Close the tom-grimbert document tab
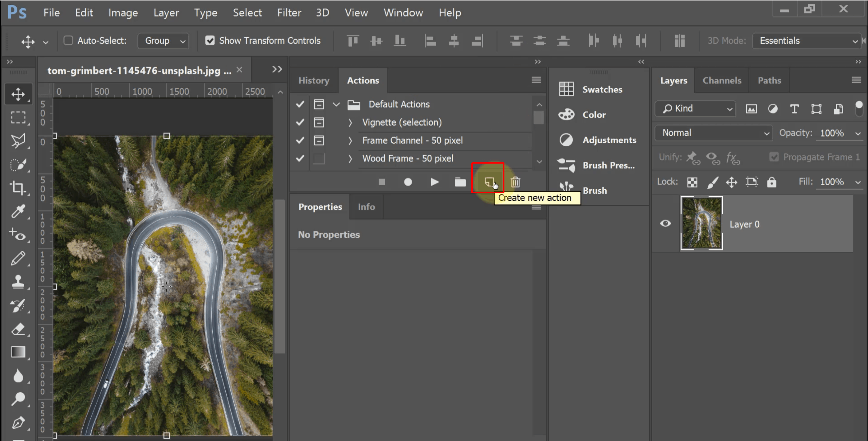This screenshot has width=868, height=441. pos(239,69)
